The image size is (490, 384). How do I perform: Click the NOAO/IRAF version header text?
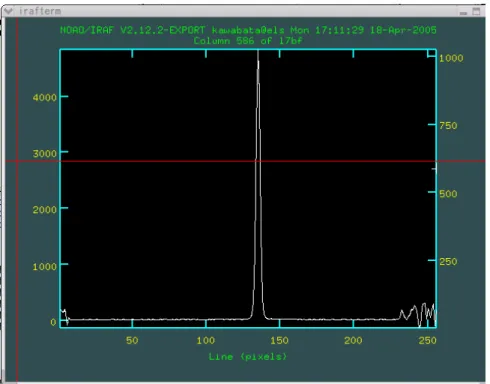(248, 30)
